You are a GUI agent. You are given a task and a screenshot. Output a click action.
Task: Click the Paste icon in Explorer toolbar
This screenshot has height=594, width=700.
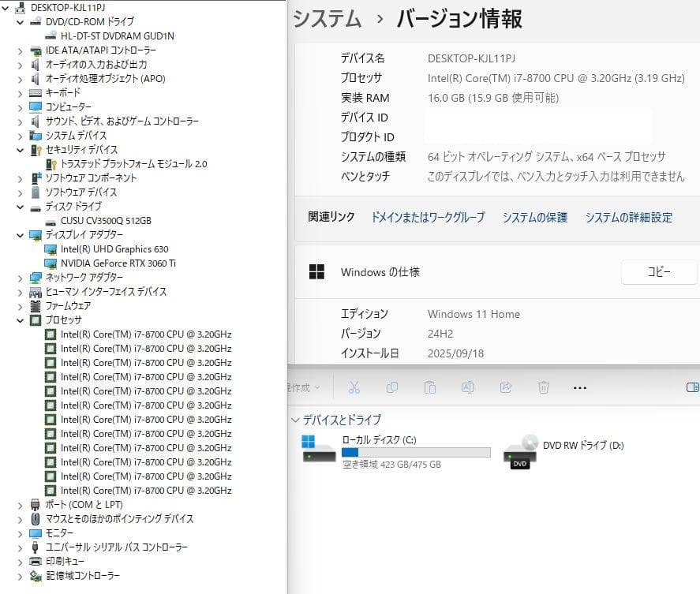point(430,387)
